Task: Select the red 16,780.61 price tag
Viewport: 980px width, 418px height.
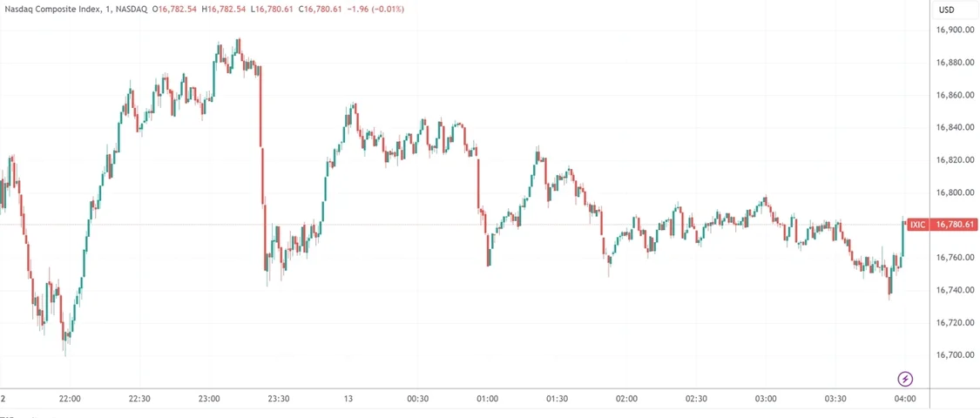Action: click(955, 225)
